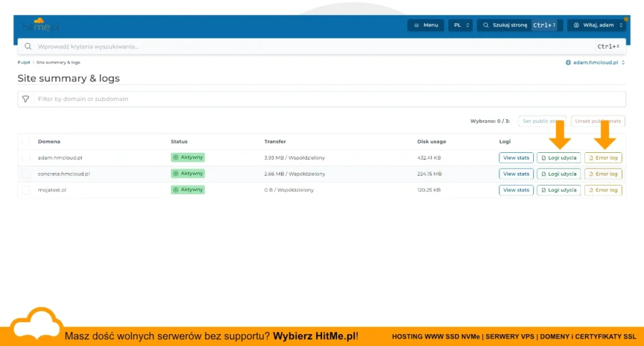Click the 2.66 MB / Współdzielony transfer value
The image size is (644, 346).
[x=294, y=174]
